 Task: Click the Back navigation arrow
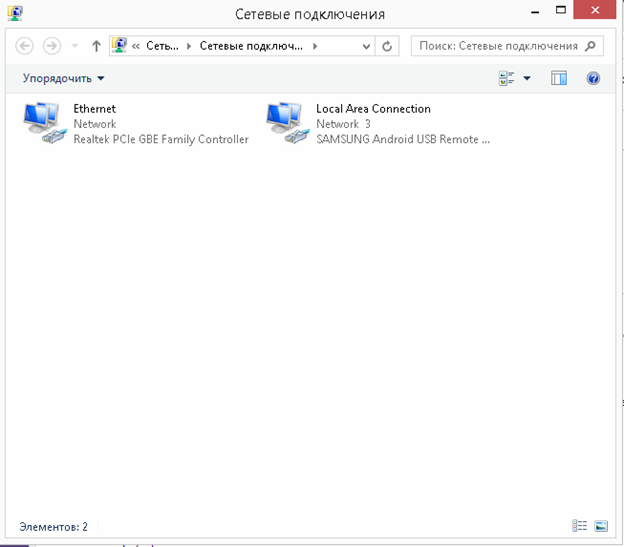pos(24,46)
